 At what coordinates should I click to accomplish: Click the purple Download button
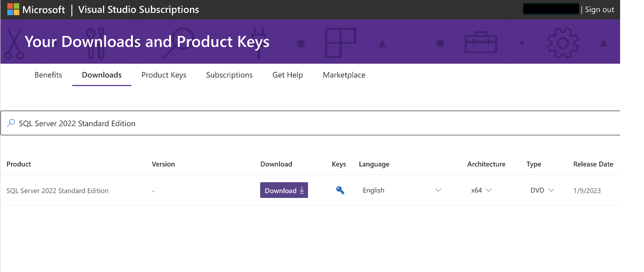(284, 190)
